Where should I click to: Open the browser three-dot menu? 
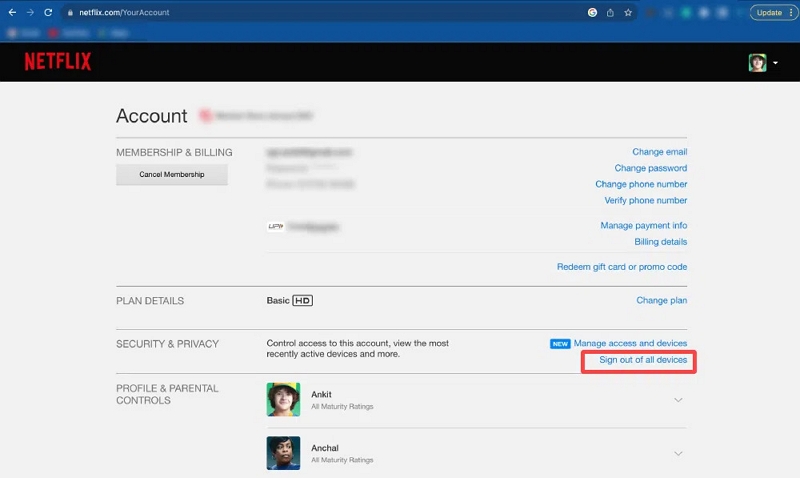pos(791,13)
